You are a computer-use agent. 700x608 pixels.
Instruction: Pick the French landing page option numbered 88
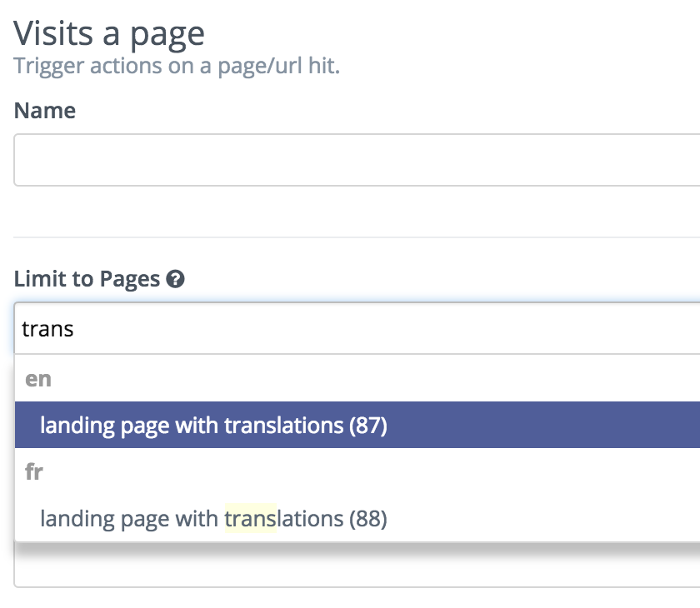357,518
